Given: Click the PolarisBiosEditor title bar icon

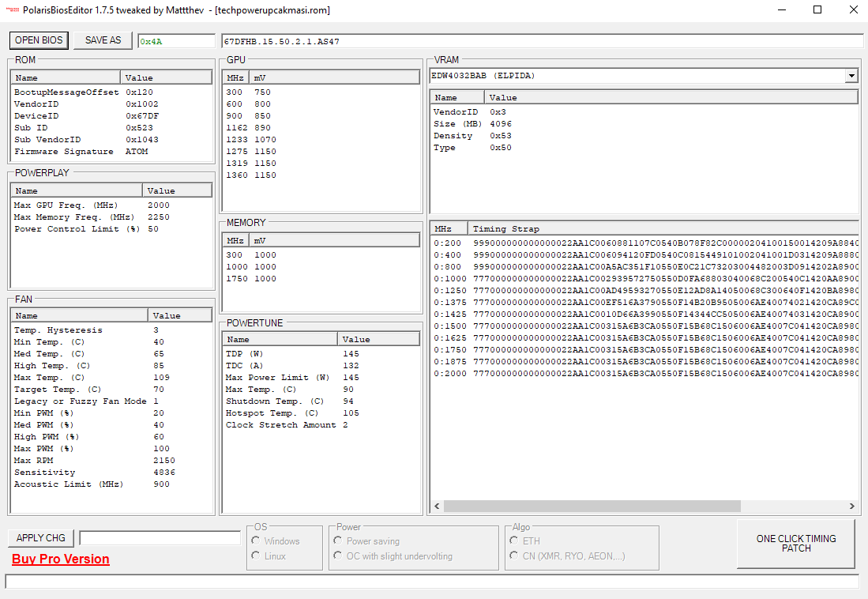Looking at the screenshot, I should pyautogui.click(x=12, y=10).
